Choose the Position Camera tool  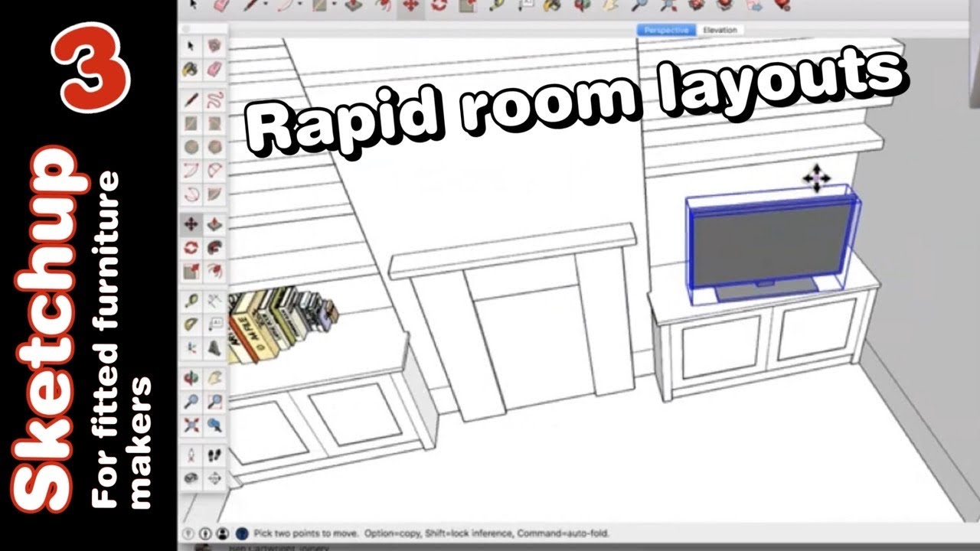[191, 455]
